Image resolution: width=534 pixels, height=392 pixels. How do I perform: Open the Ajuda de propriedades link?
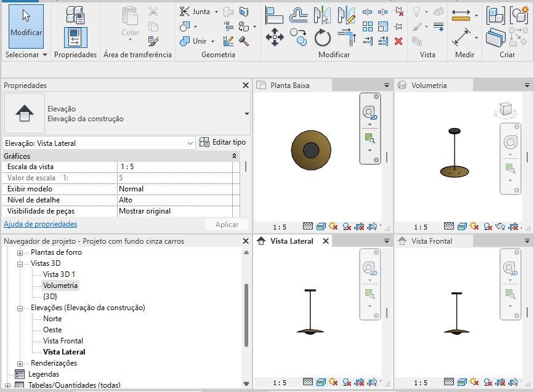(41, 224)
